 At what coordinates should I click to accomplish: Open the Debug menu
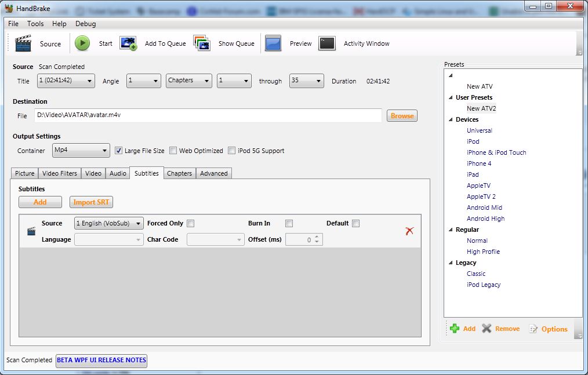(x=85, y=24)
